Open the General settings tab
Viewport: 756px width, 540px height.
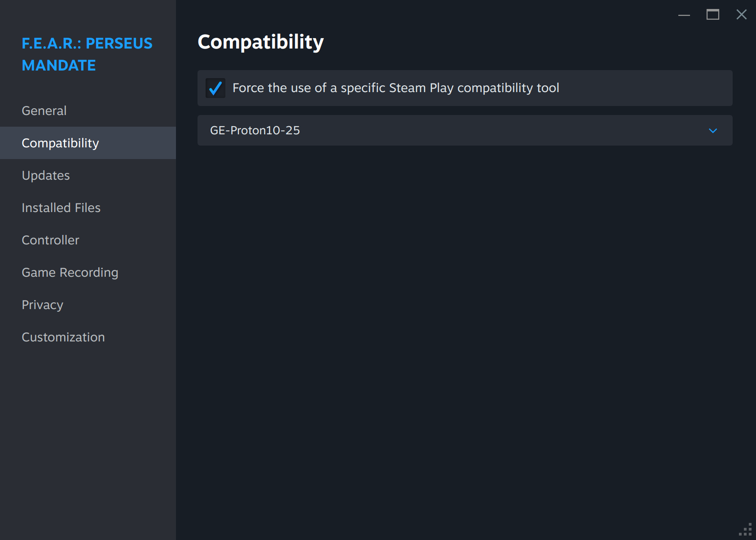pyautogui.click(x=44, y=111)
